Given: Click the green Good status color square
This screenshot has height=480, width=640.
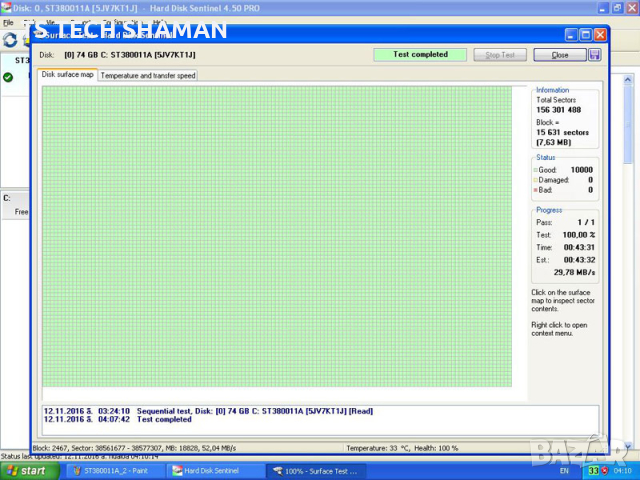Looking at the screenshot, I should (x=536, y=170).
